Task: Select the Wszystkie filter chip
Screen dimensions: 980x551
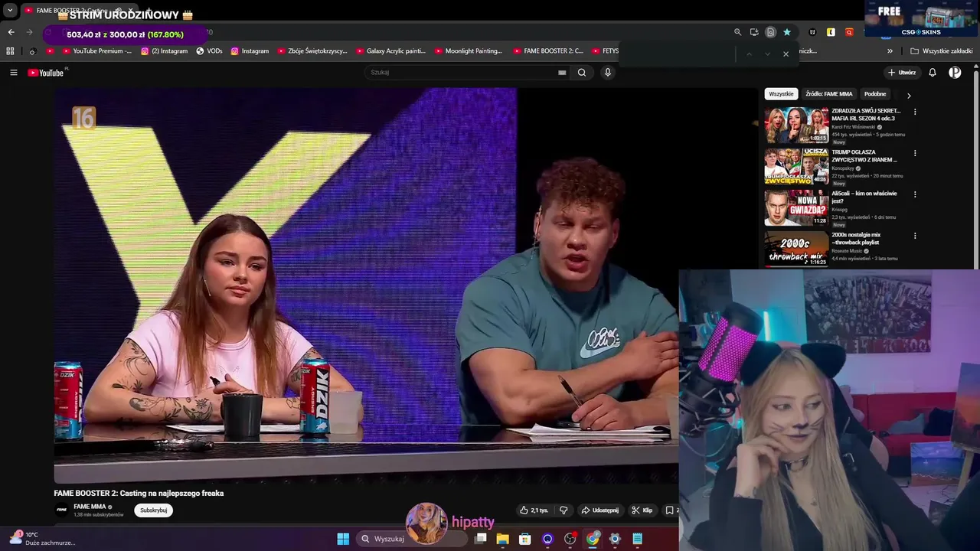Action: [781, 94]
